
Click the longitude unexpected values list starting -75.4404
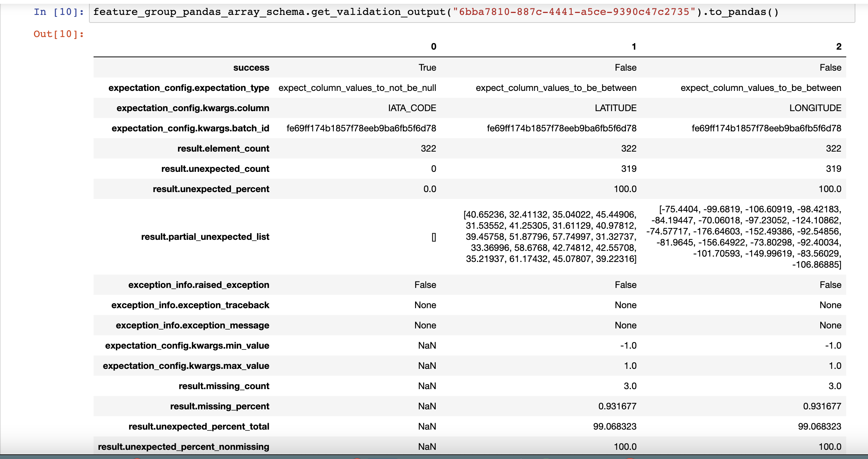[744, 237]
